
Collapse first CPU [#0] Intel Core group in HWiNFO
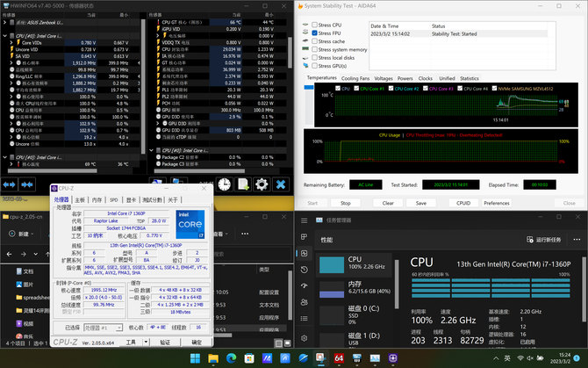point(5,36)
